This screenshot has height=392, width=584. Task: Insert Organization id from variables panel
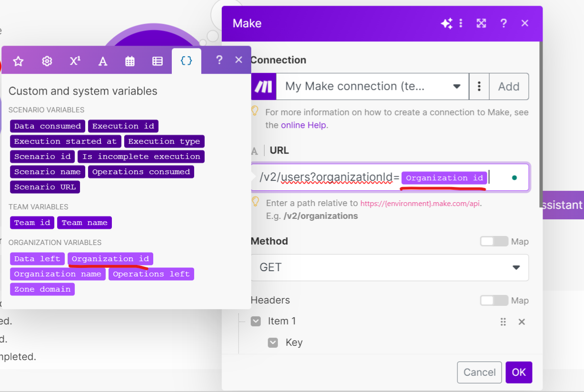(x=110, y=259)
